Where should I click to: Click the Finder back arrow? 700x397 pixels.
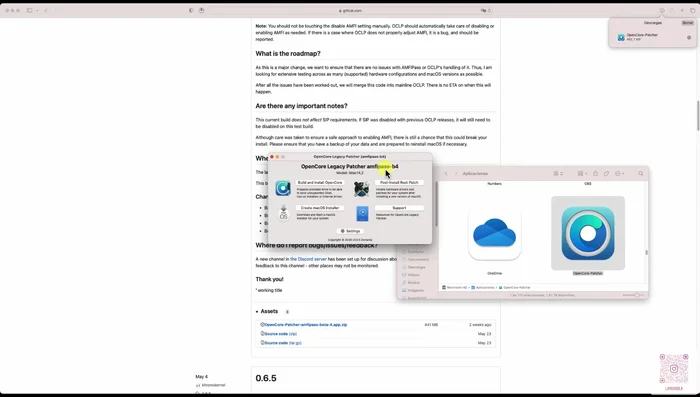click(446, 173)
